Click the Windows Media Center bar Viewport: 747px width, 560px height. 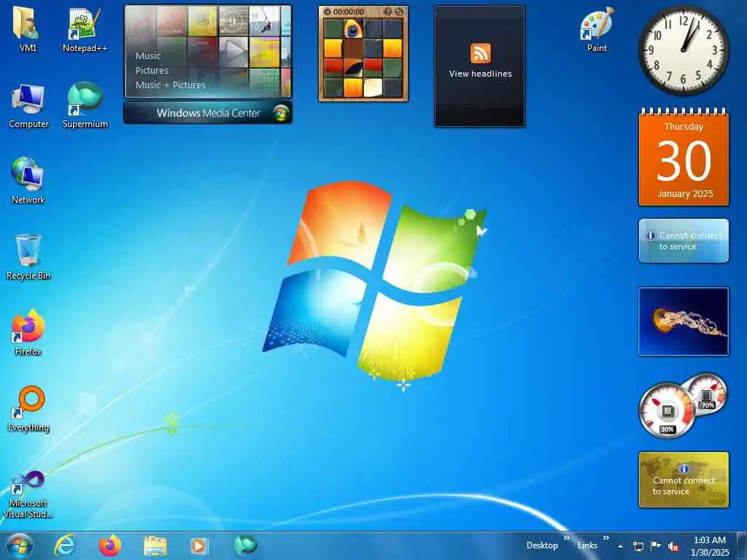coord(208,113)
